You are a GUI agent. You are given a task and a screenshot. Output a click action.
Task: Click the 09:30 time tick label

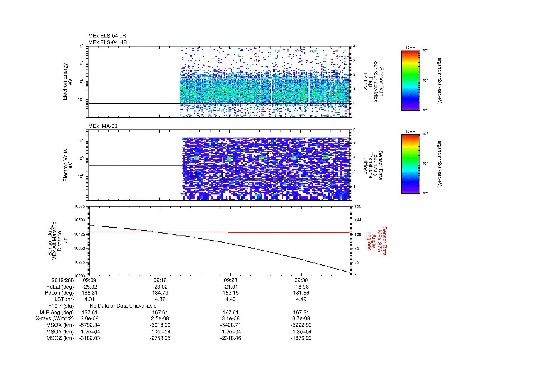(301, 280)
